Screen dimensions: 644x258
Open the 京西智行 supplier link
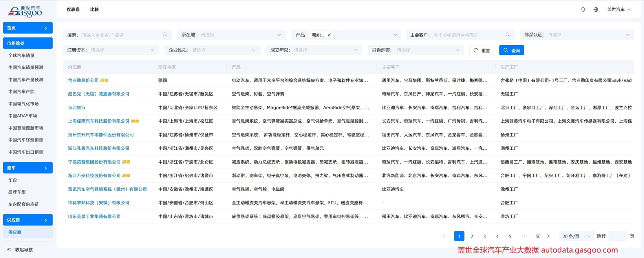(x=77, y=107)
